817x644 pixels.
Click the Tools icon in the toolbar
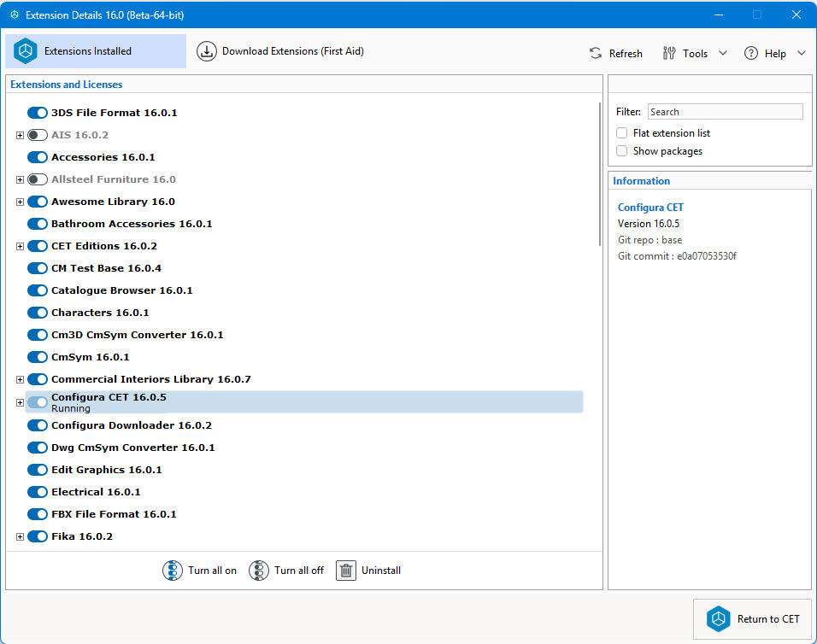[668, 53]
